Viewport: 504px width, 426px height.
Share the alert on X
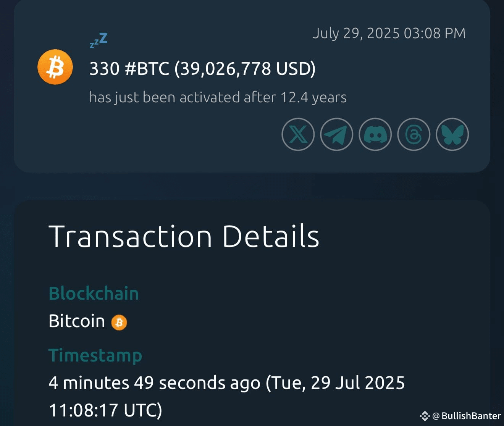298,134
